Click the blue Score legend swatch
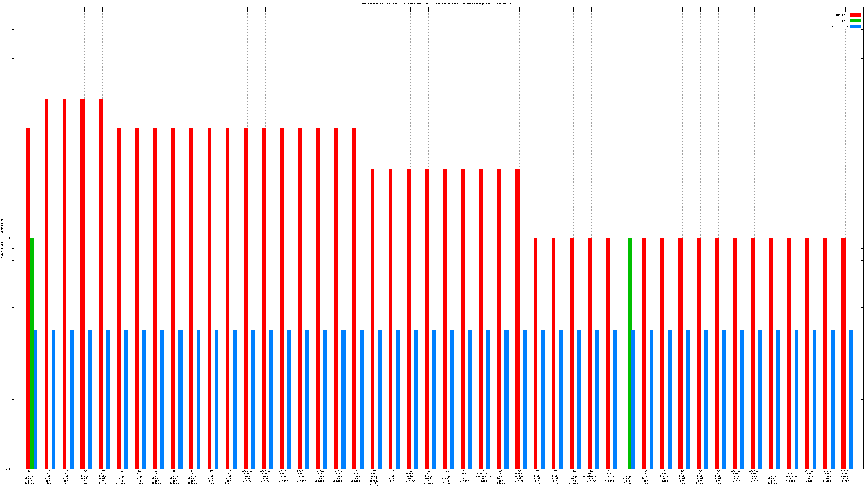The width and height of the screenshot is (868, 488). point(855,27)
